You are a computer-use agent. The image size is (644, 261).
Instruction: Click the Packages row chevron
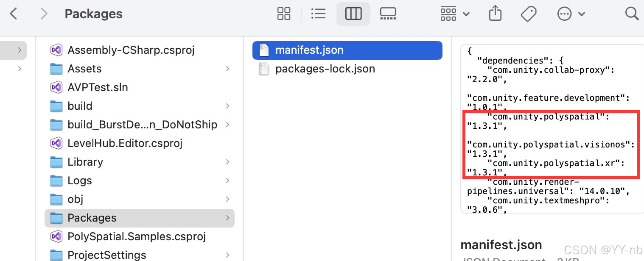[x=228, y=218]
